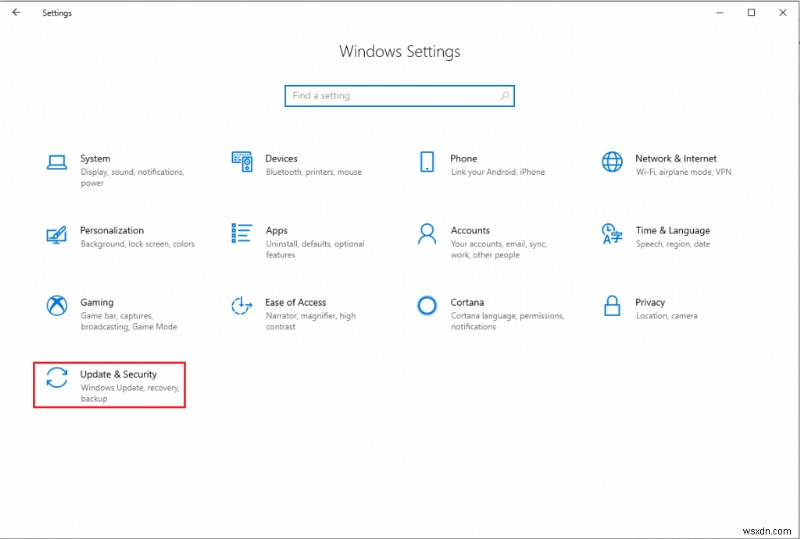
Task: Click the Windows Settings heading
Action: [x=399, y=52]
